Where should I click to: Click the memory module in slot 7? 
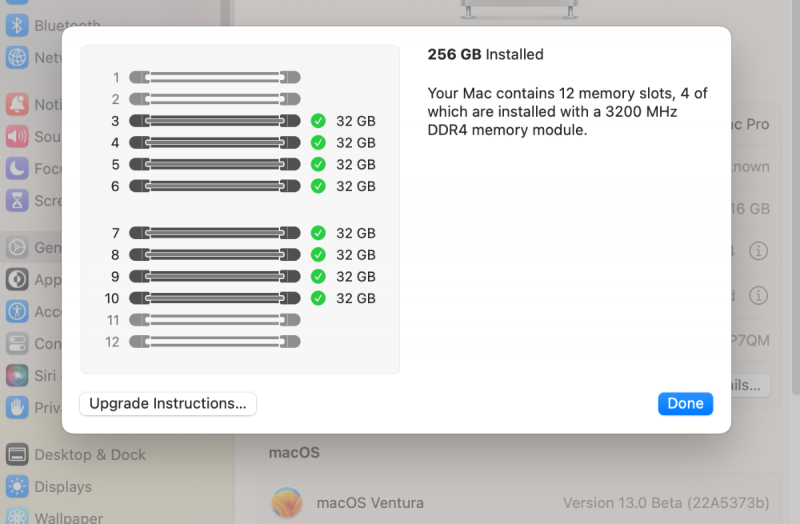215,233
